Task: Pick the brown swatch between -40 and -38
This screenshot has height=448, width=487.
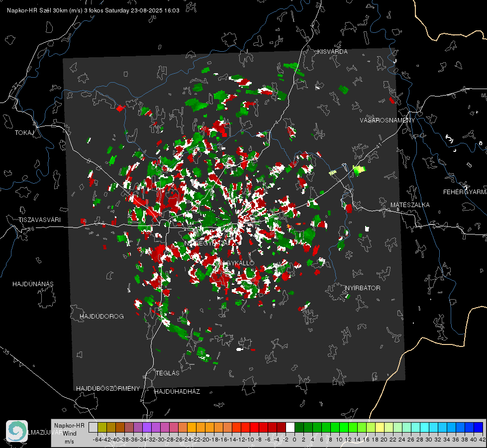Action: point(120,428)
